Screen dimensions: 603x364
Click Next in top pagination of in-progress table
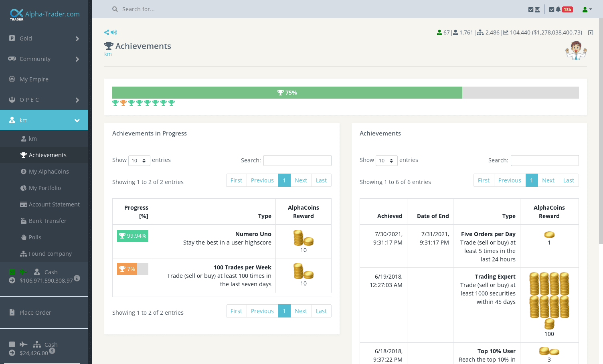301,180
